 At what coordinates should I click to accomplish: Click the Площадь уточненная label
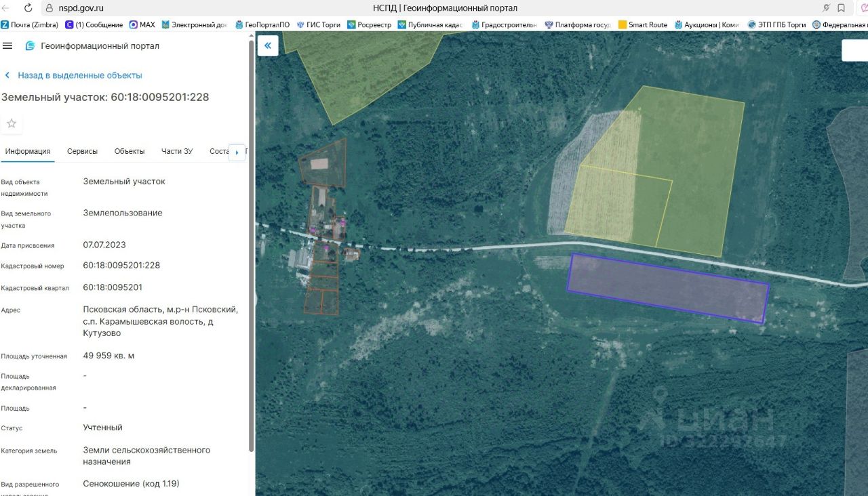[x=34, y=356]
